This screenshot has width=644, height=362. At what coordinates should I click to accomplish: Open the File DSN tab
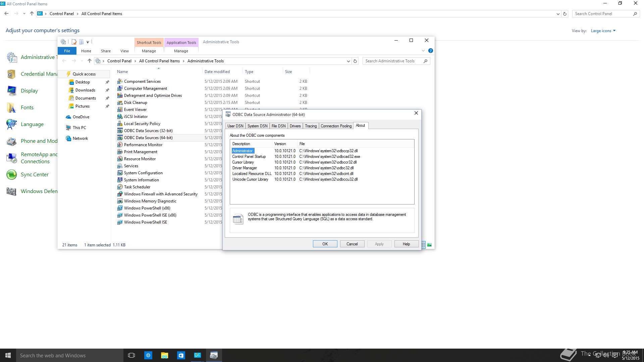pyautogui.click(x=278, y=126)
